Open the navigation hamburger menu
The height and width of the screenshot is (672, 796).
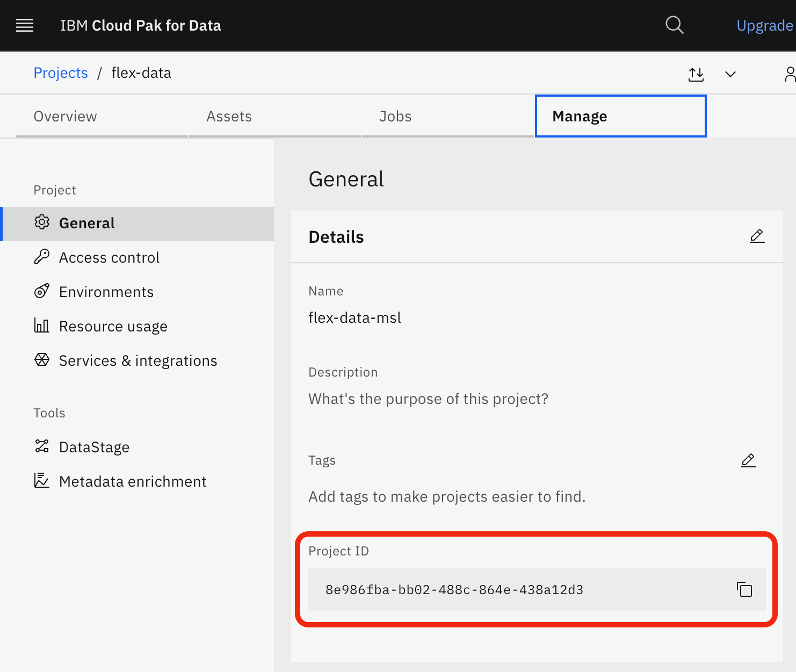click(x=24, y=25)
